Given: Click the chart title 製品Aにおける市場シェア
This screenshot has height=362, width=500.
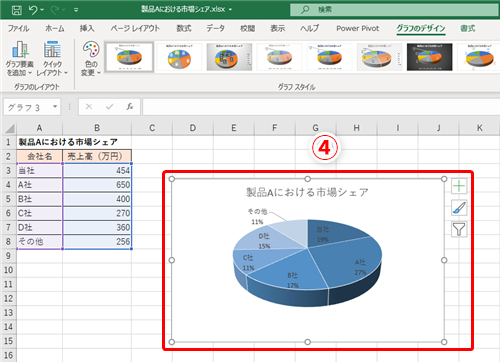Looking at the screenshot, I should pos(307,192).
